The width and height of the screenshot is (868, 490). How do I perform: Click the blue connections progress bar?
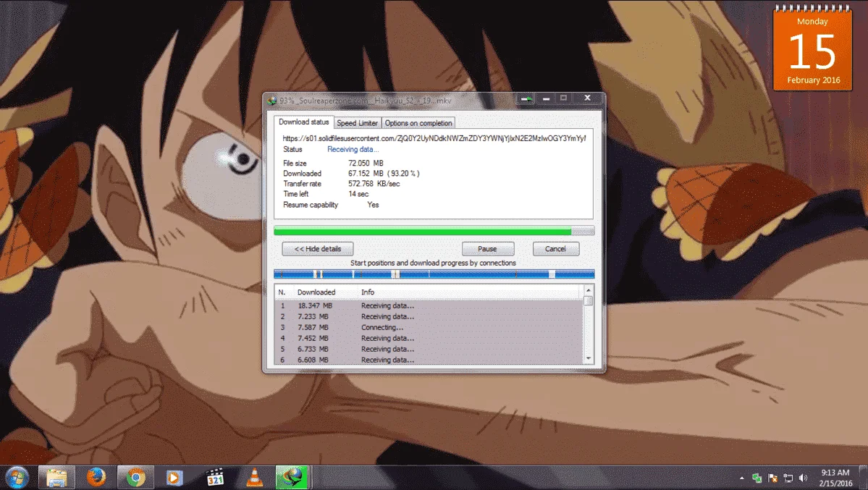click(x=434, y=274)
